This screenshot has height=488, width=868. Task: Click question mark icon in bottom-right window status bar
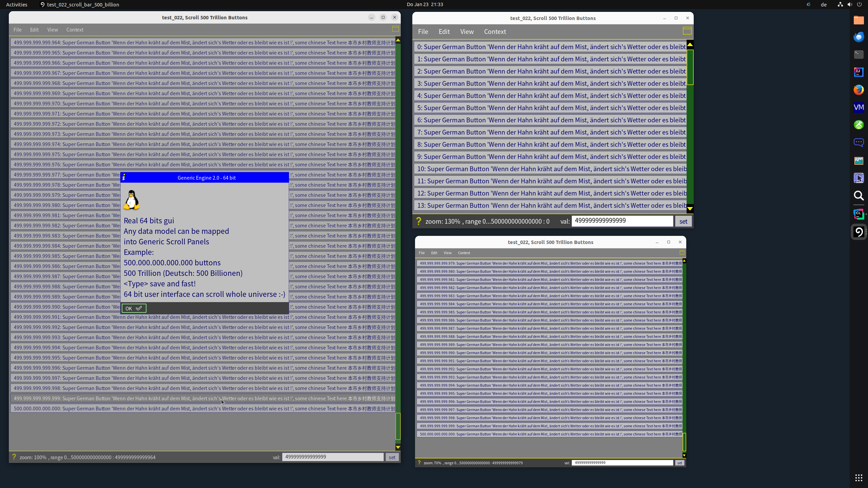point(419,463)
